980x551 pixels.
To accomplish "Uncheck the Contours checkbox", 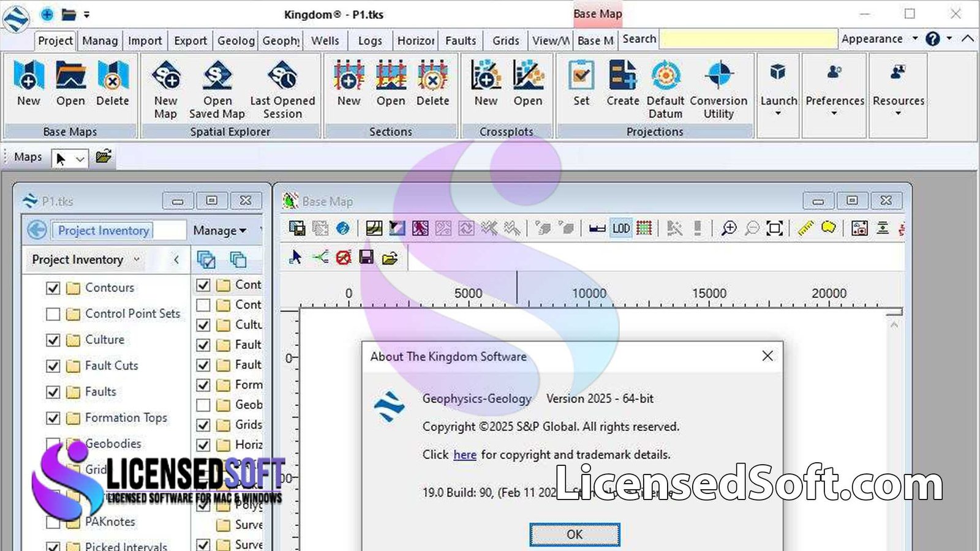I will 53,288.
